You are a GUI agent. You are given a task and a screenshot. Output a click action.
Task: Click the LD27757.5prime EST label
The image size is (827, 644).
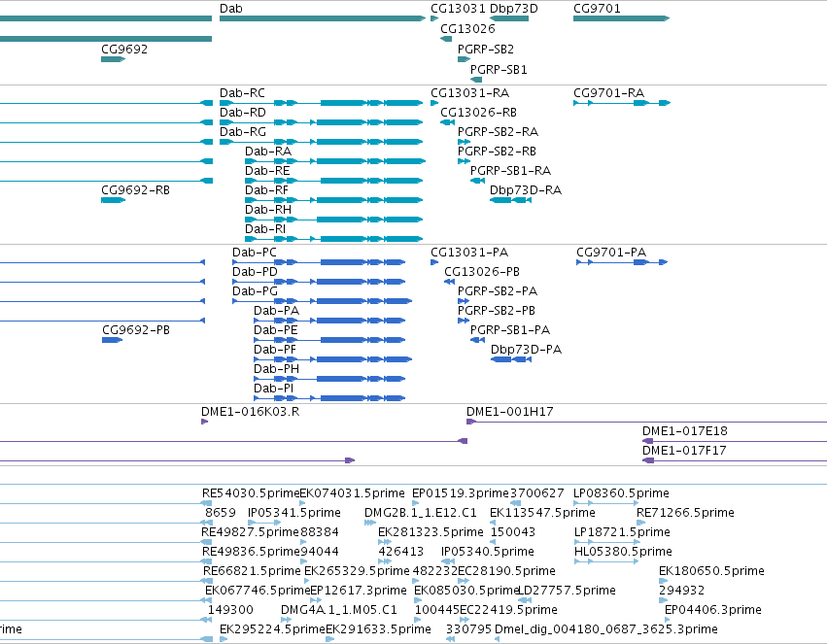tap(568, 592)
